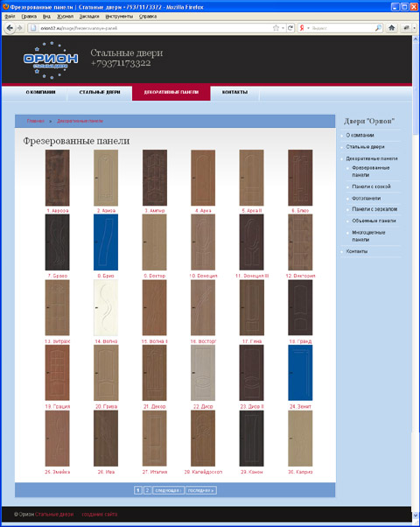The height and width of the screenshot is (527, 420).
Task: Open the Контакты navigation tab
Action: point(234,92)
